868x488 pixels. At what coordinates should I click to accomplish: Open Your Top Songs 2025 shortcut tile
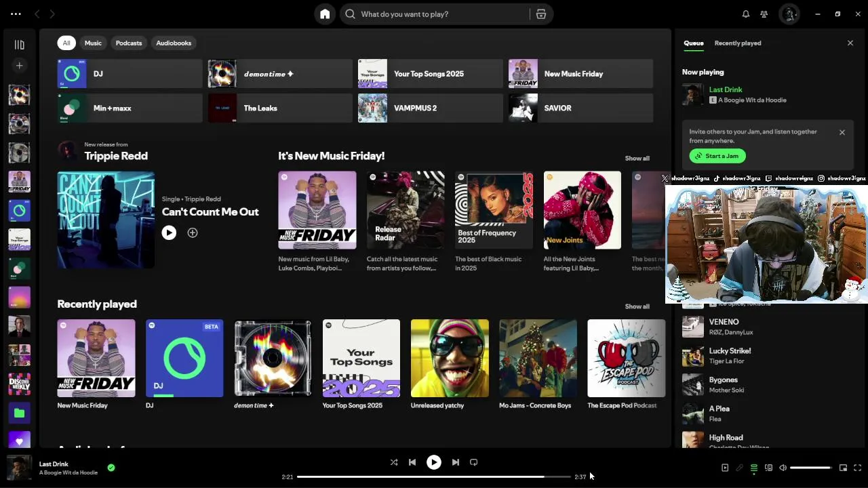431,74
